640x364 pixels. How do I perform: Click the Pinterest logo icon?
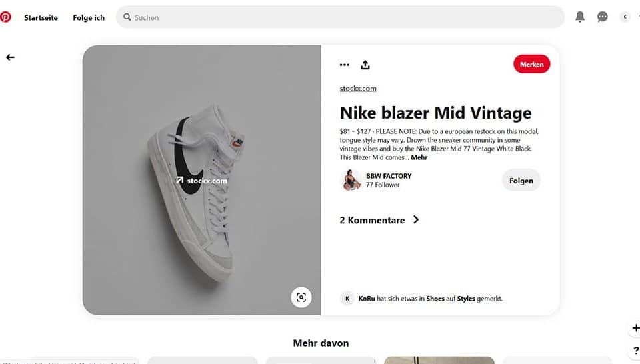[5, 17]
